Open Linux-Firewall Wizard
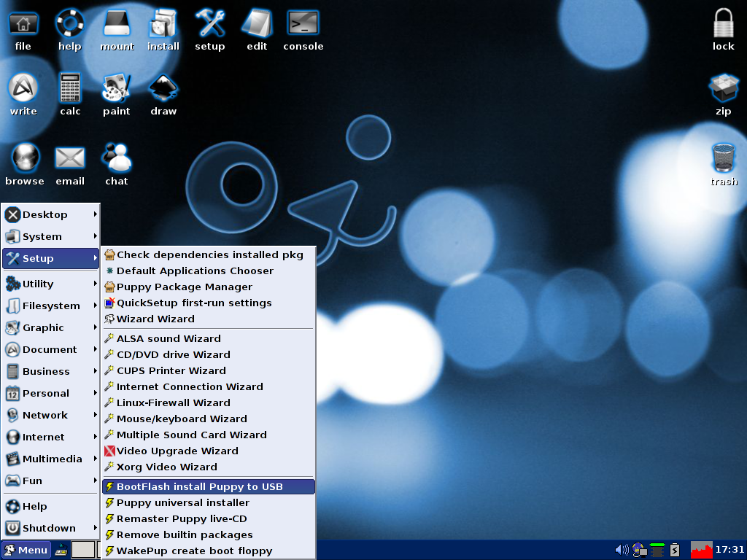Screen dimensions: 747x560 tap(208, 403)
